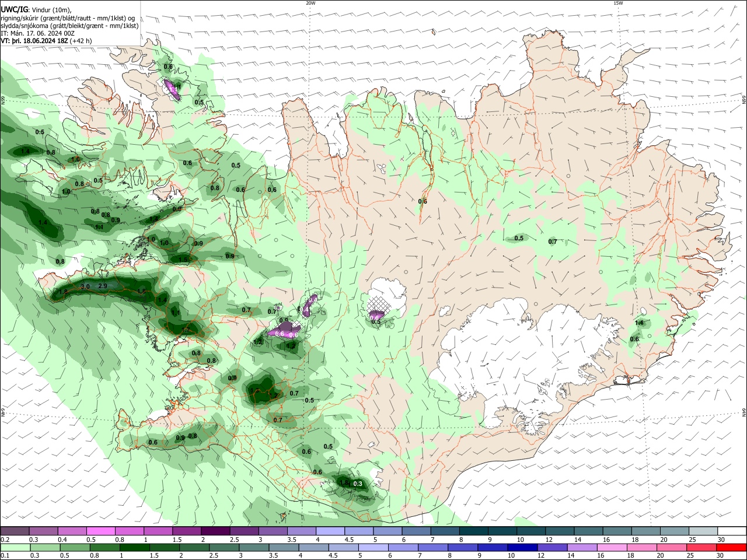Screen dimensions: 747x560
Task: Click the 0.2 pink-grey swatch in snow legend
Action: click(15, 531)
